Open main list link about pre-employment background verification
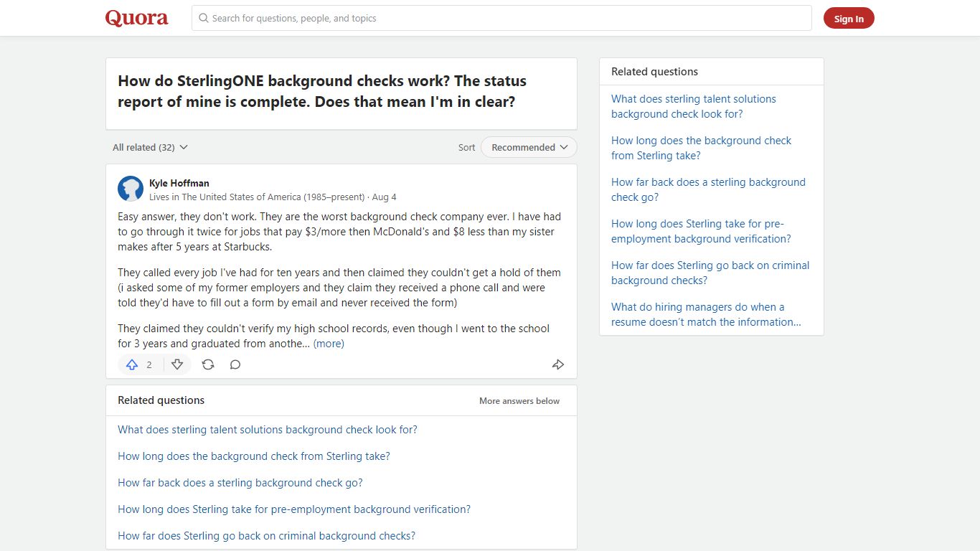 click(x=294, y=509)
